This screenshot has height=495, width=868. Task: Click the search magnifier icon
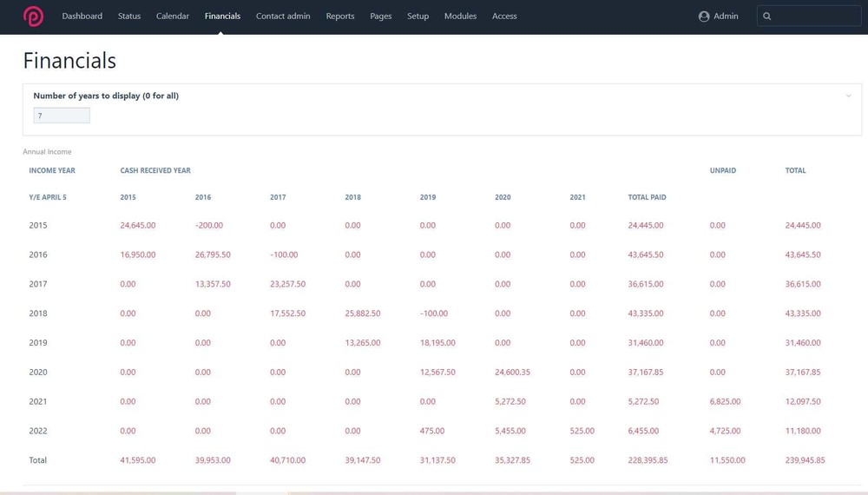tap(767, 16)
